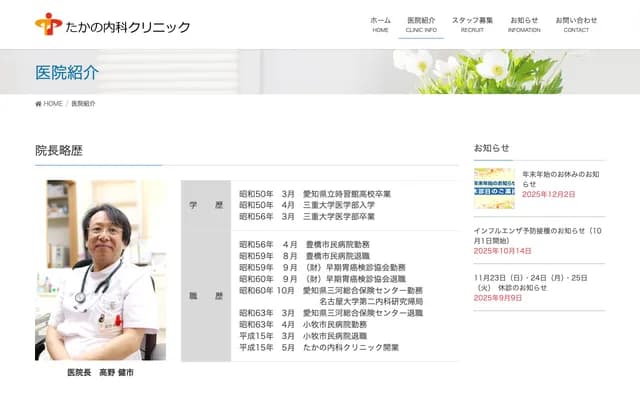640x400 pixels.
Task: Open the お問い合わせ CONTACT menu item
Action: click(x=576, y=24)
